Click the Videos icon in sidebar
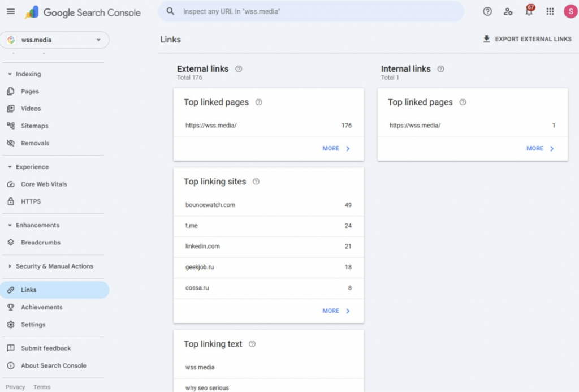579x392 pixels. [x=11, y=109]
